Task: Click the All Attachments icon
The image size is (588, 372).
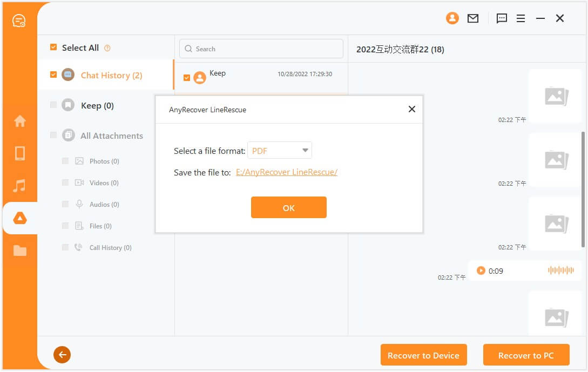Action: 68,135
